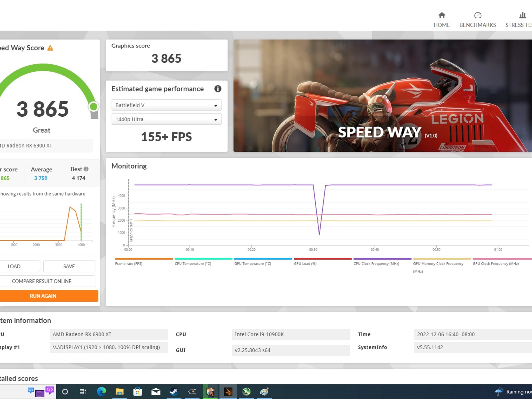
Task: Click the Best score 4 174
Action: click(x=78, y=178)
